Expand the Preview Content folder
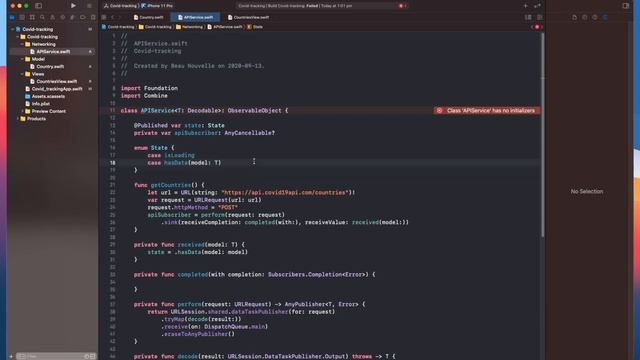This screenshot has height=360, width=640. point(22,111)
